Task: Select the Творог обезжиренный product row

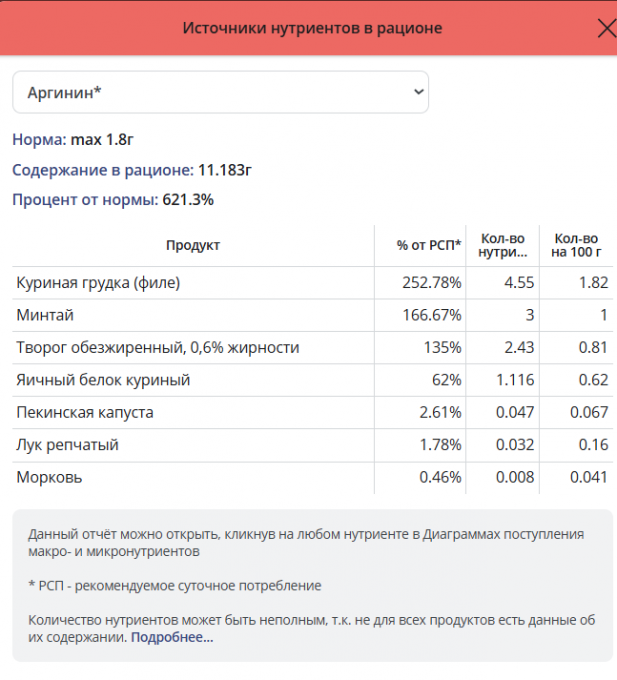Action: [158, 348]
